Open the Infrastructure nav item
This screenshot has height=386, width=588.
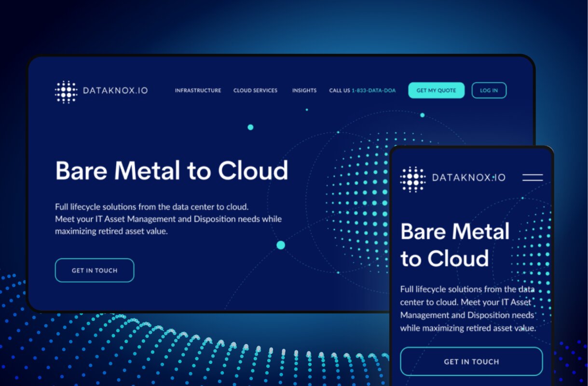pos(198,91)
